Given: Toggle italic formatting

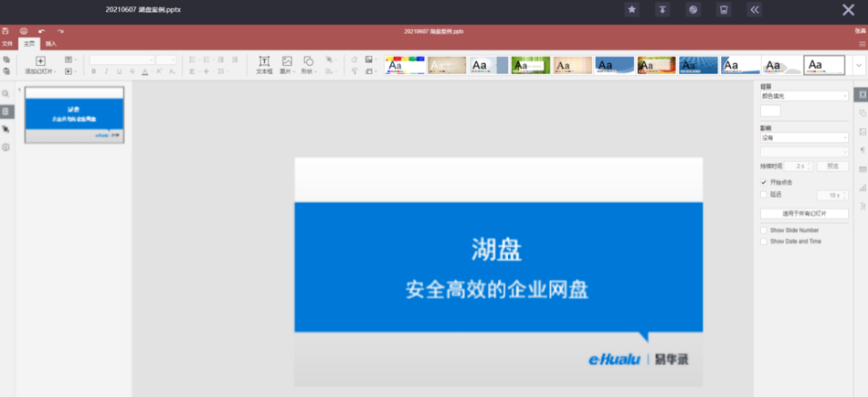Looking at the screenshot, I should pos(106,71).
